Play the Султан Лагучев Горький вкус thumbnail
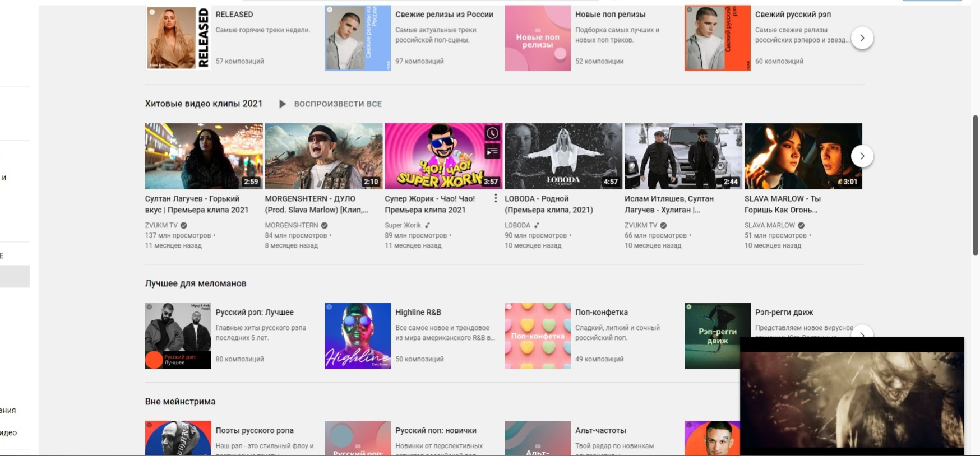Viewport: 980px width, 456px height. 204,156
